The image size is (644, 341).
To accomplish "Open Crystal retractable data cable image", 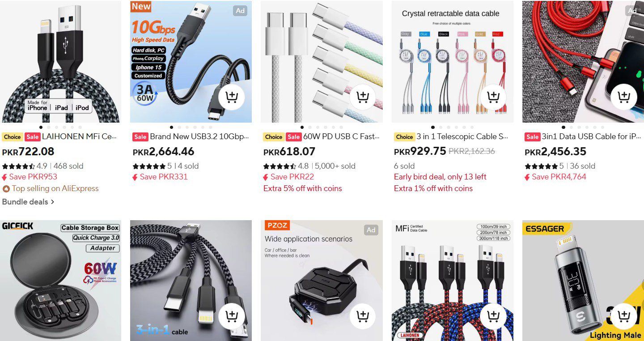I will pyautogui.click(x=453, y=62).
